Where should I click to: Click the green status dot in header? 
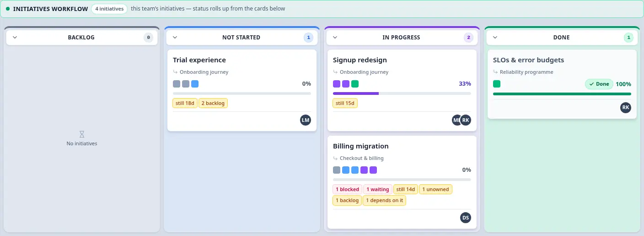pyautogui.click(x=8, y=9)
